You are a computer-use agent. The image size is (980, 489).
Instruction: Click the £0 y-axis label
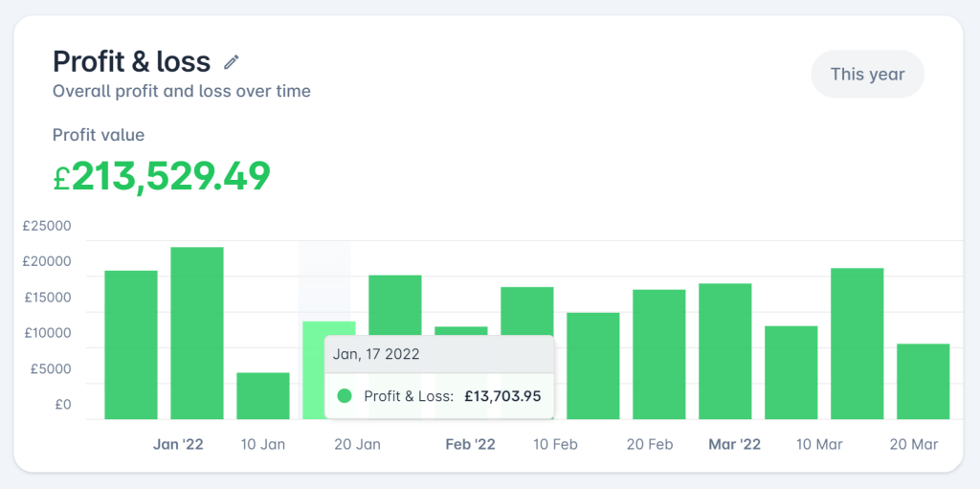point(63,405)
